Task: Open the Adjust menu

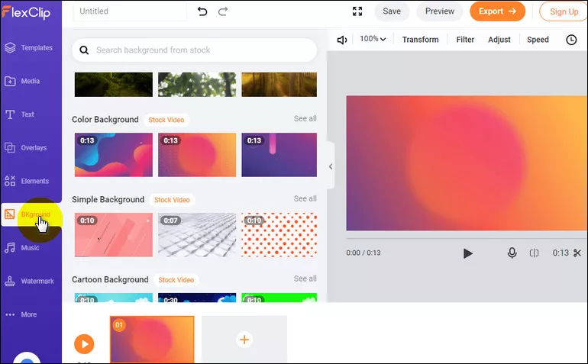Action: coord(499,40)
